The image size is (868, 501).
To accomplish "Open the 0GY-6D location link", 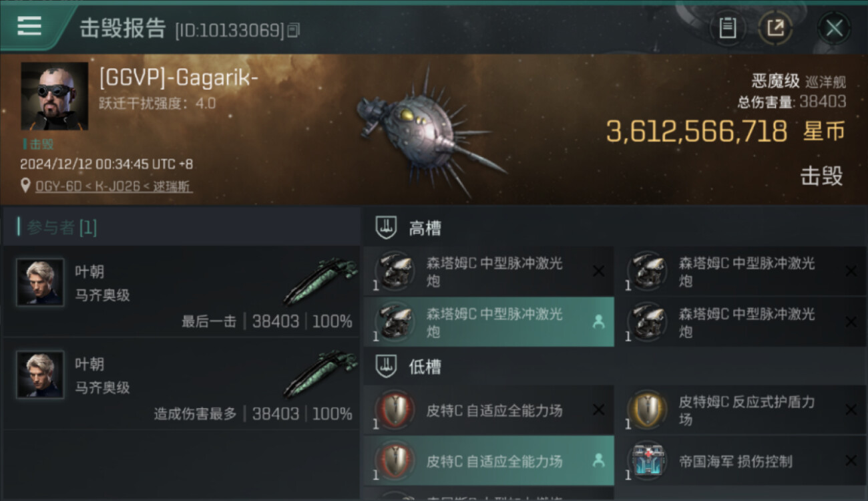I will coord(114,186).
